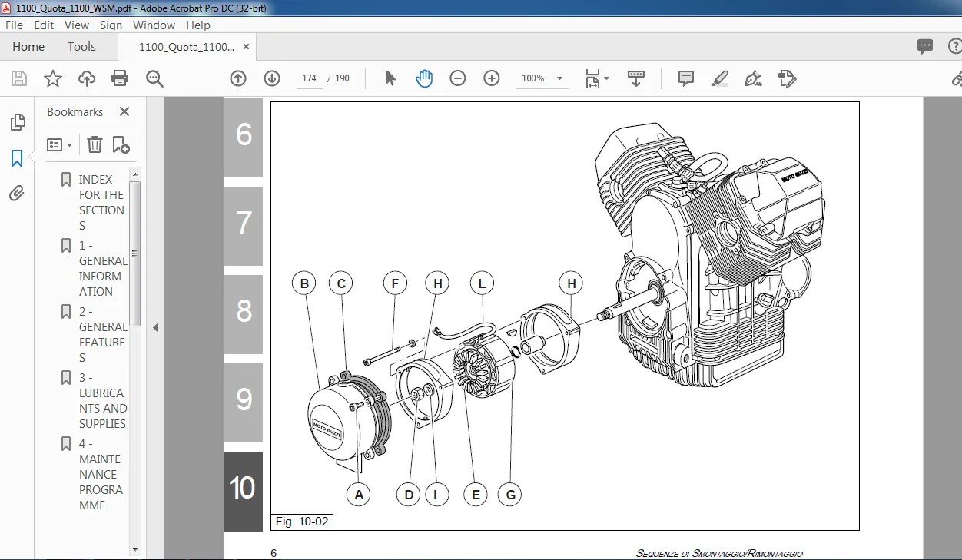Open the File menu
Screen dimensions: 962x560
click(14, 25)
